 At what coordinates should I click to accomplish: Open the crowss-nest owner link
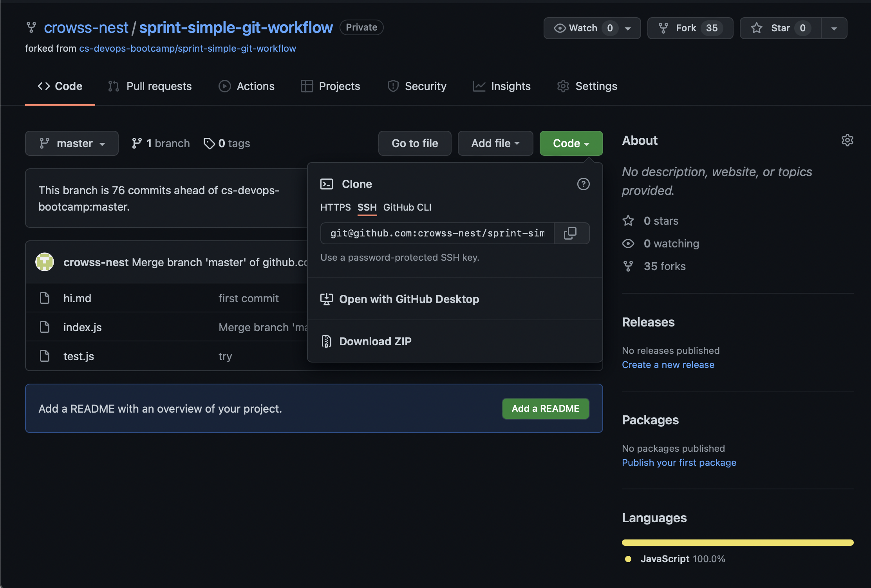[x=86, y=27]
